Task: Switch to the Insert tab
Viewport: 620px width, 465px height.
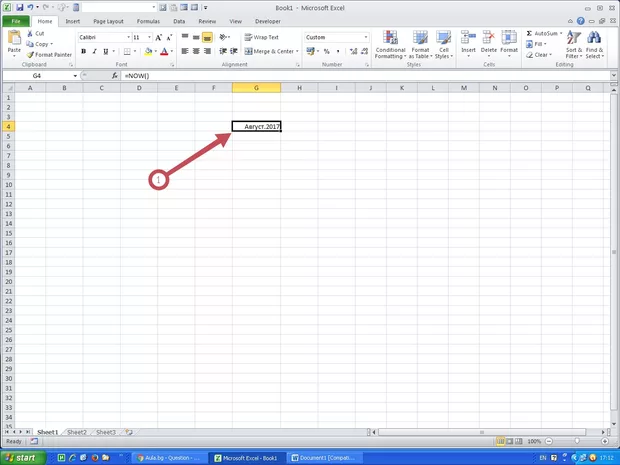Action: tap(73, 21)
